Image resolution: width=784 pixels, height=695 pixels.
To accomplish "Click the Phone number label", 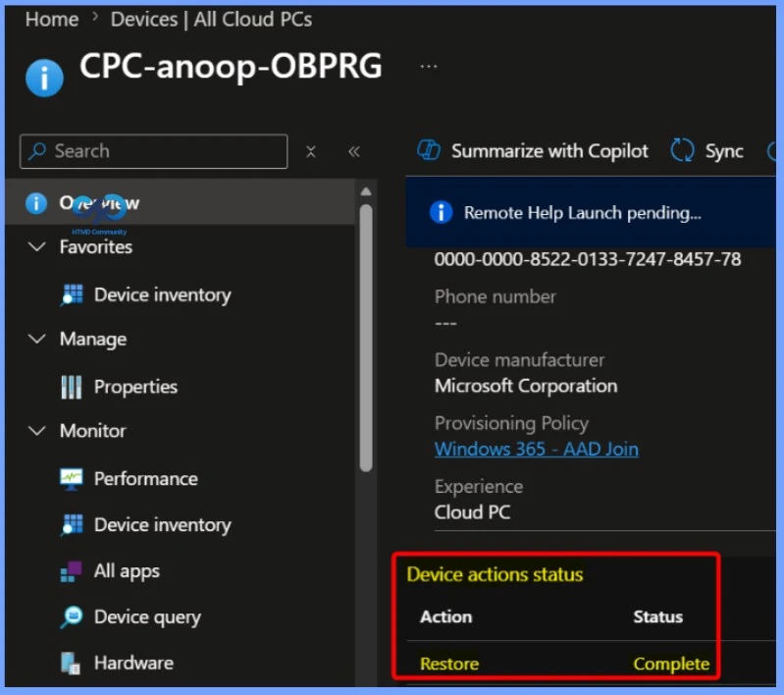I will [495, 296].
